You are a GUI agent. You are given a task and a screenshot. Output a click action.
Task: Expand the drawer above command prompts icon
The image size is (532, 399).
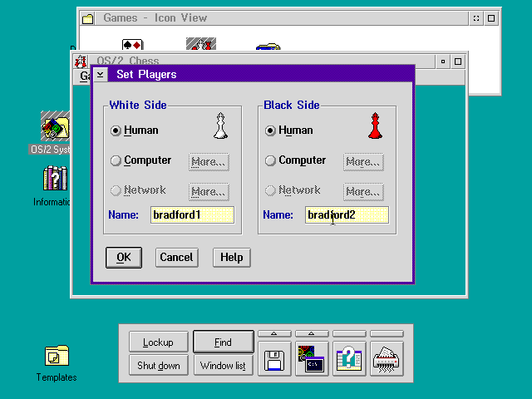click(312, 334)
